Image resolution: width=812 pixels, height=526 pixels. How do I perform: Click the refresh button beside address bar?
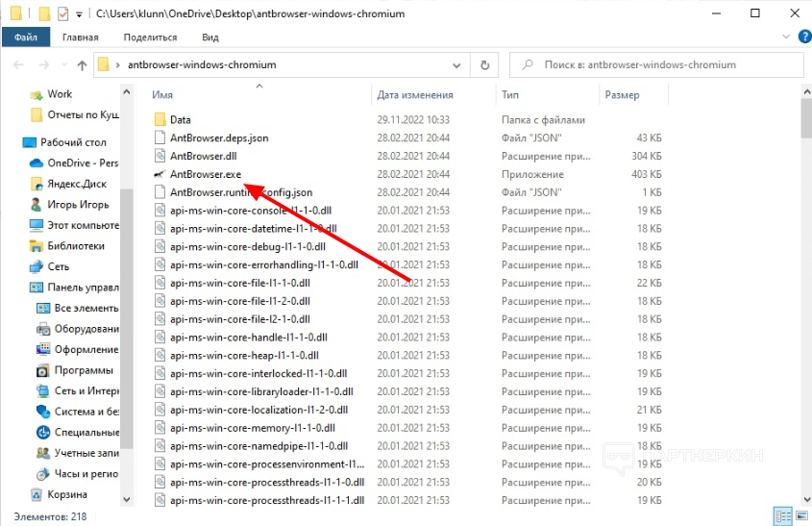point(485,65)
